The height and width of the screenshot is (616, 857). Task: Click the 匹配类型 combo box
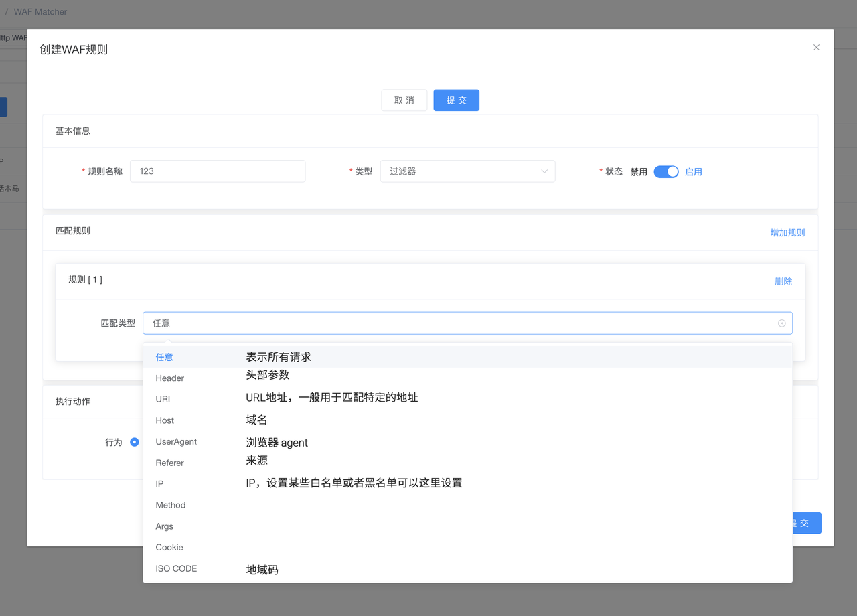(x=462, y=323)
